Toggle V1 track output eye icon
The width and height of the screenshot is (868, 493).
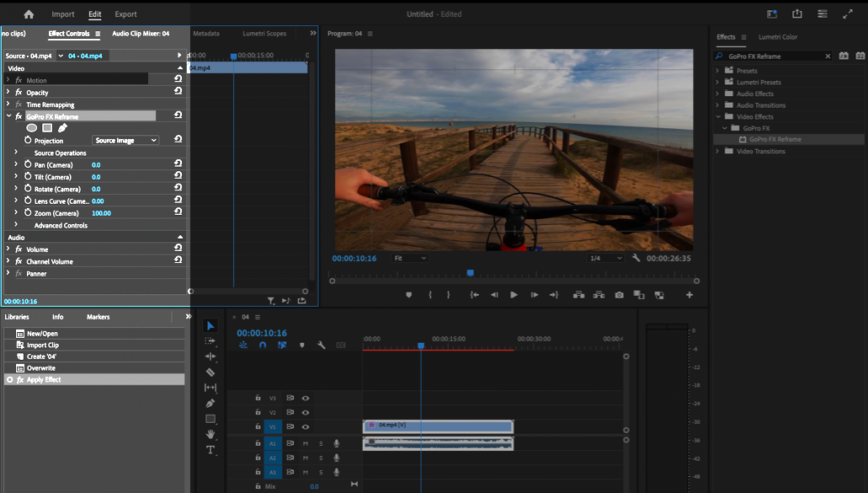306,427
